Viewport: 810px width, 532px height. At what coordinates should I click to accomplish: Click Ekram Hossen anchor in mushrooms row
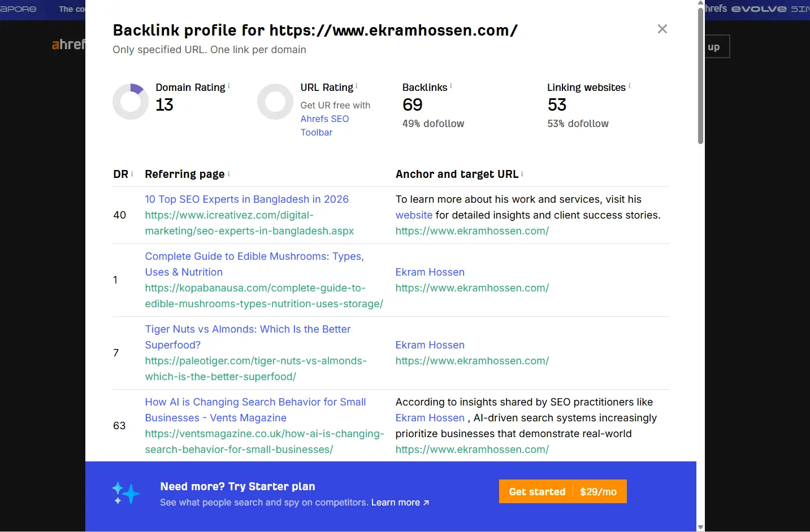(x=430, y=272)
